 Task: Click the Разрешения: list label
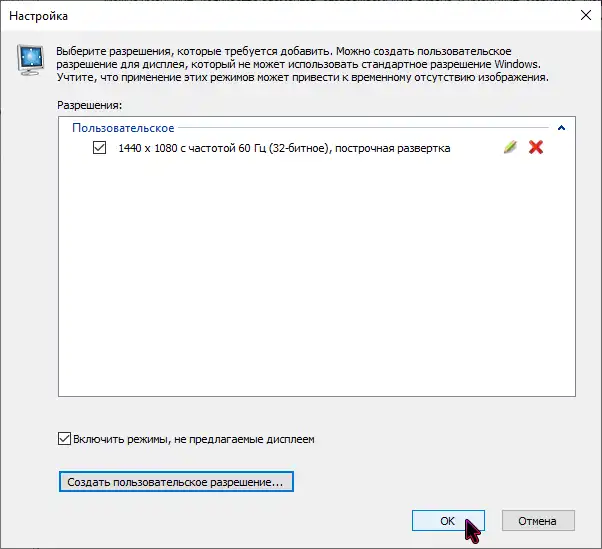point(89,104)
